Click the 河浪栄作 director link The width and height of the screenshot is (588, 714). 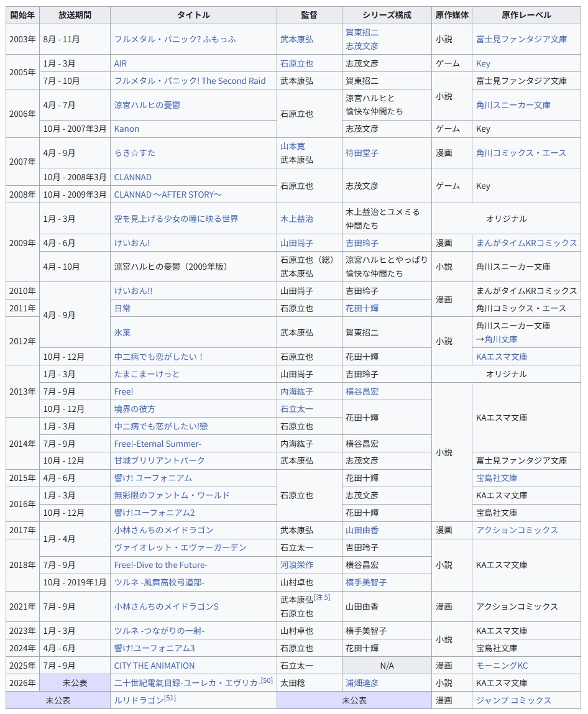[x=296, y=565]
